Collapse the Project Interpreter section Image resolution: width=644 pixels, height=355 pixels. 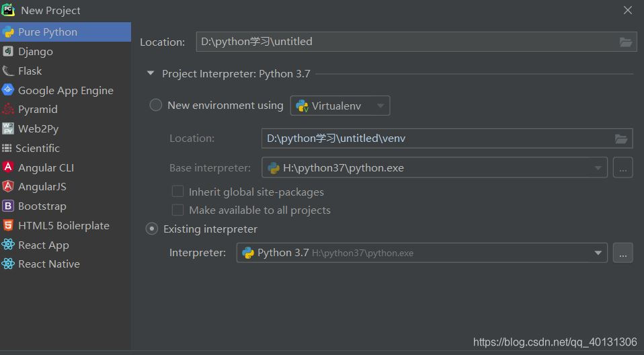tap(151, 73)
